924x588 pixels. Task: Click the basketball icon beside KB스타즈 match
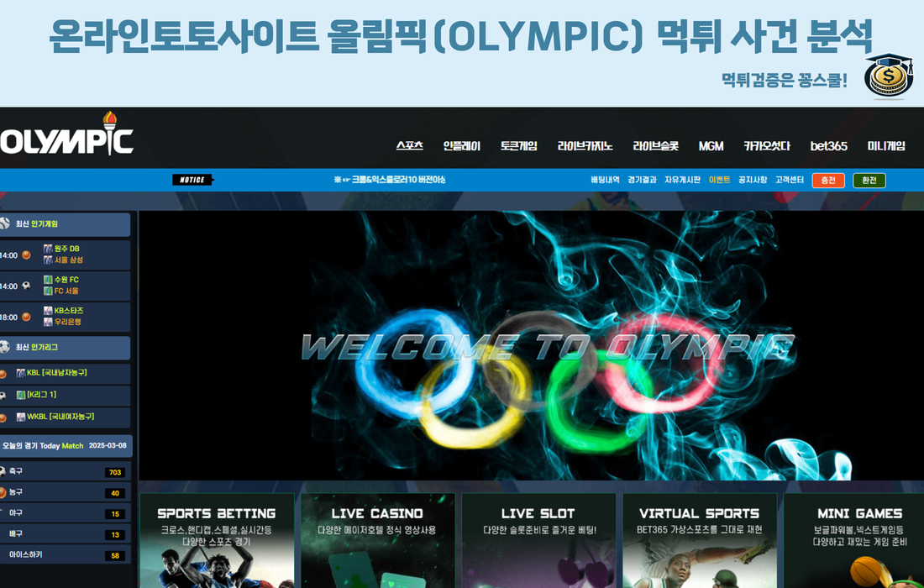pos(26,317)
